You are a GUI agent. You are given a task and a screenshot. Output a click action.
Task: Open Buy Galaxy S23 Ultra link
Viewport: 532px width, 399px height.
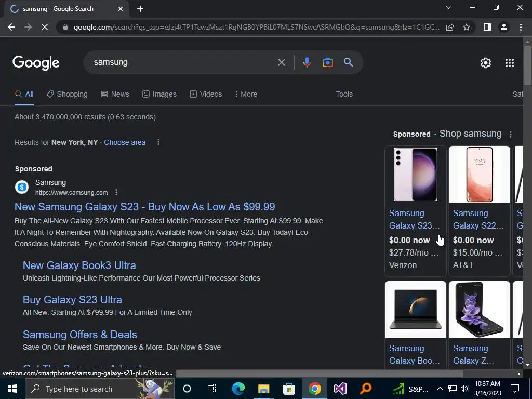click(72, 300)
